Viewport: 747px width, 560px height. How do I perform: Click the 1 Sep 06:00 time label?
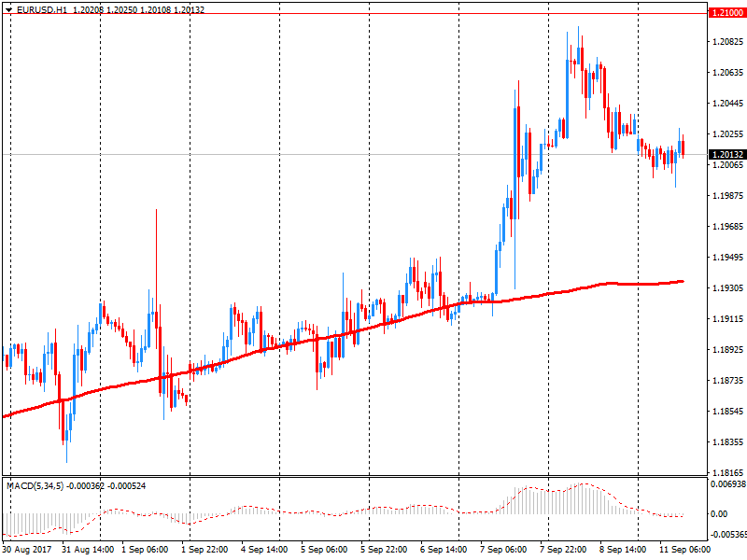click(145, 550)
